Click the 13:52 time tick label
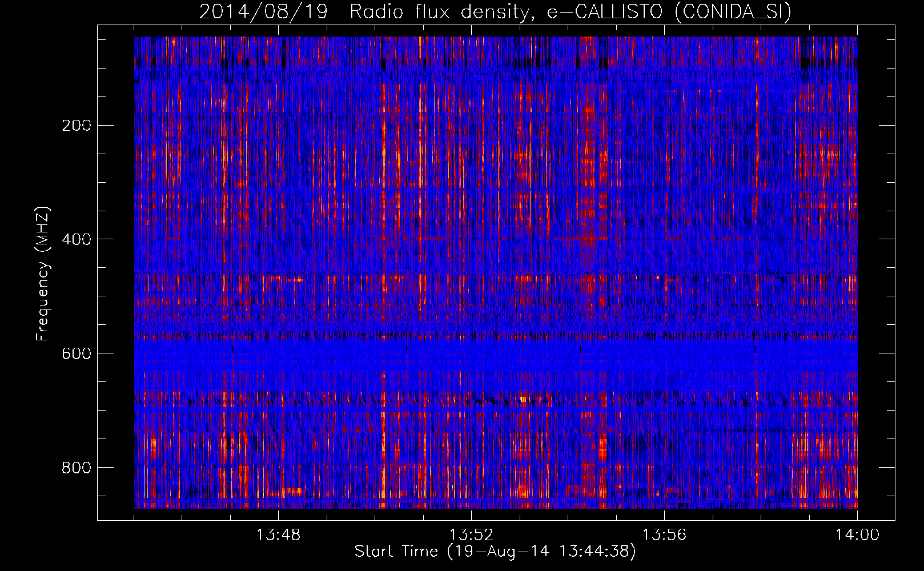924x571 pixels. pos(471,535)
